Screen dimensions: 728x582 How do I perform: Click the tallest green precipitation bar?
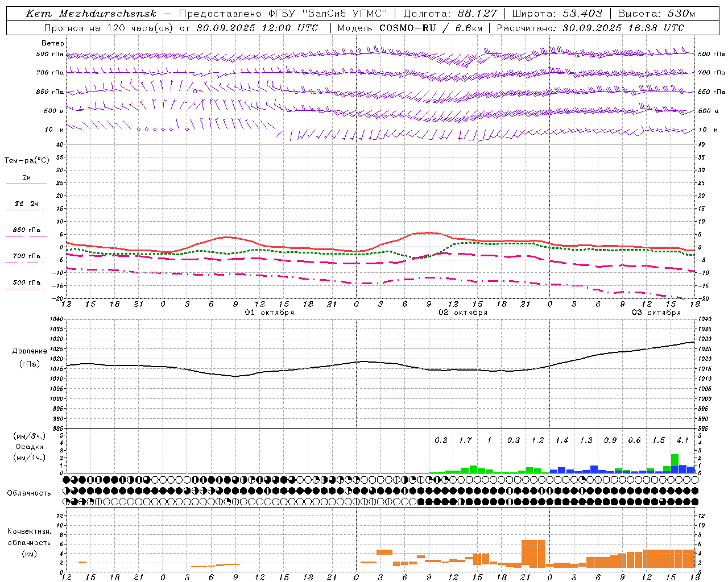click(x=675, y=460)
